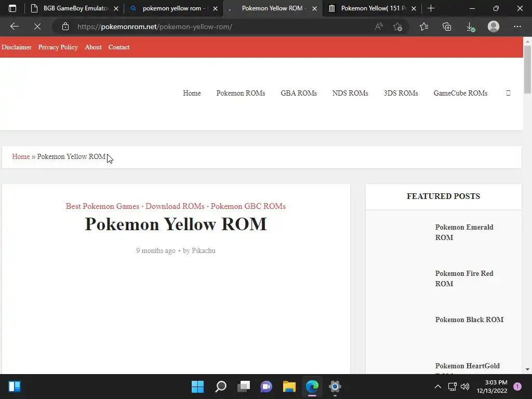Click the site search icon in the menu
Screen dimensions: 532x399
coord(508,93)
